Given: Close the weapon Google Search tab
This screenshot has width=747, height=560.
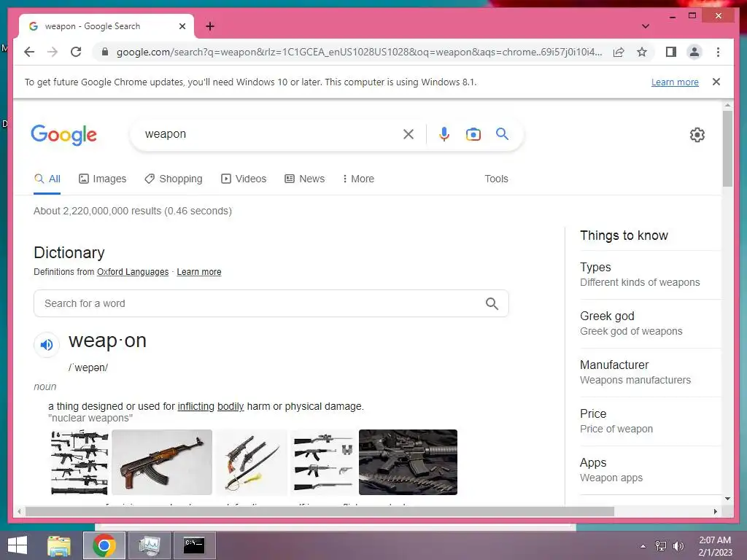Looking at the screenshot, I should click(x=182, y=26).
